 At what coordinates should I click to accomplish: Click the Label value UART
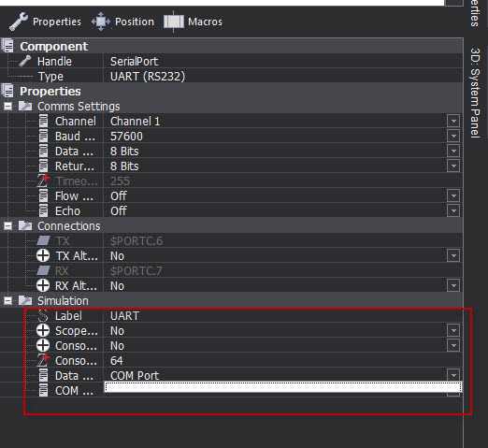(124, 316)
